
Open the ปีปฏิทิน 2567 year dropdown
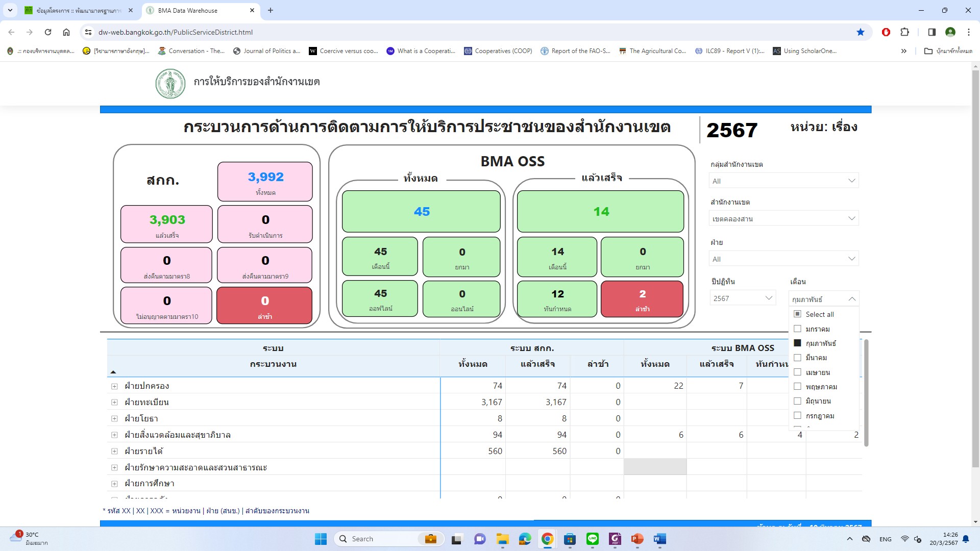(742, 298)
